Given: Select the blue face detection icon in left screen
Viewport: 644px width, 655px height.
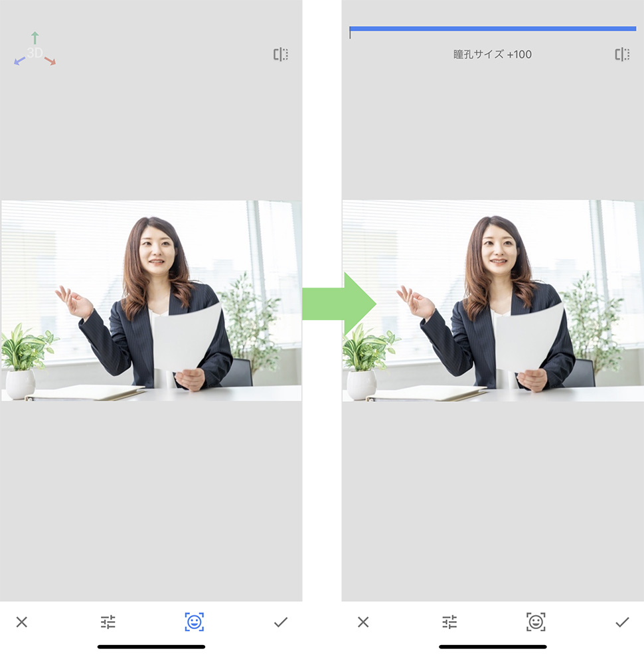Looking at the screenshot, I should point(195,622).
